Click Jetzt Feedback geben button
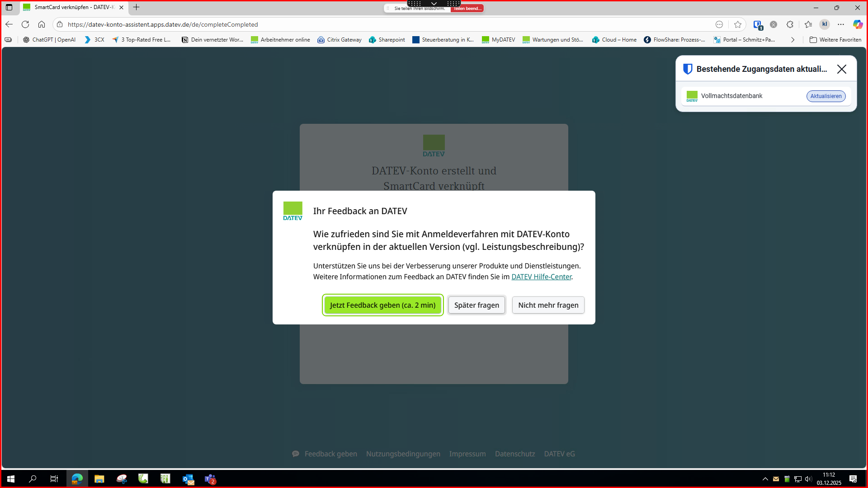 coord(382,305)
